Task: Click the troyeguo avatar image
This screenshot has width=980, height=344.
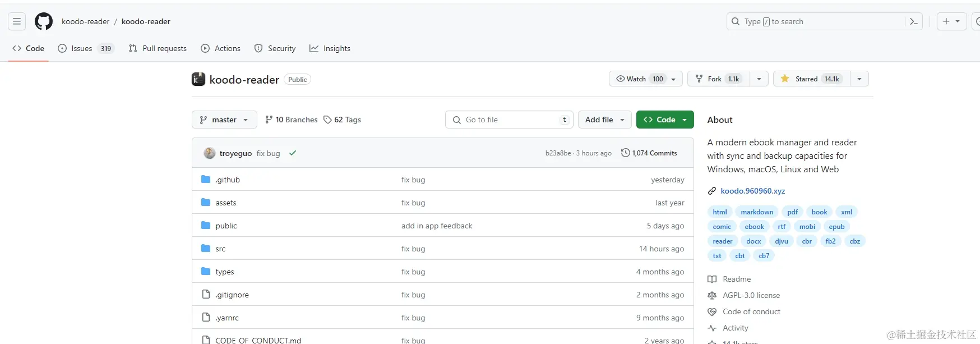Action: point(210,153)
